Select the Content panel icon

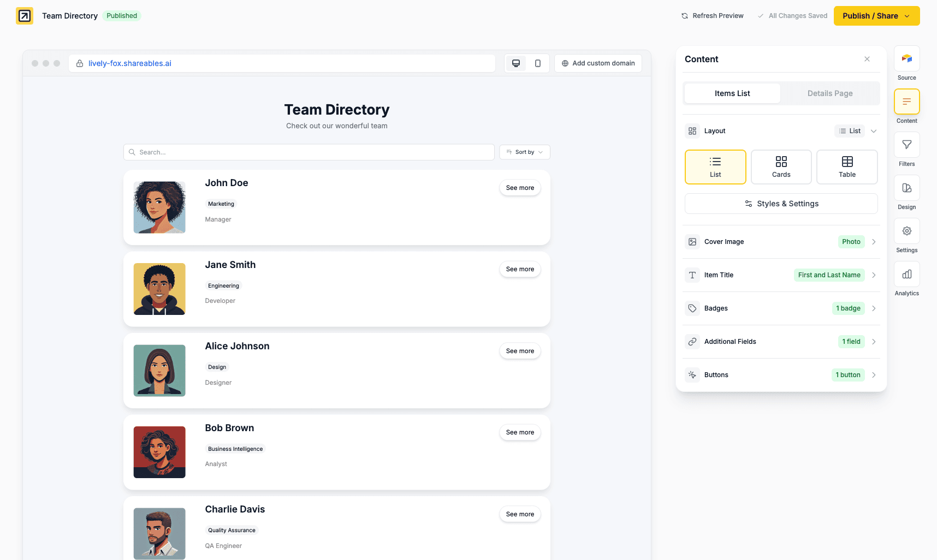[906, 101]
